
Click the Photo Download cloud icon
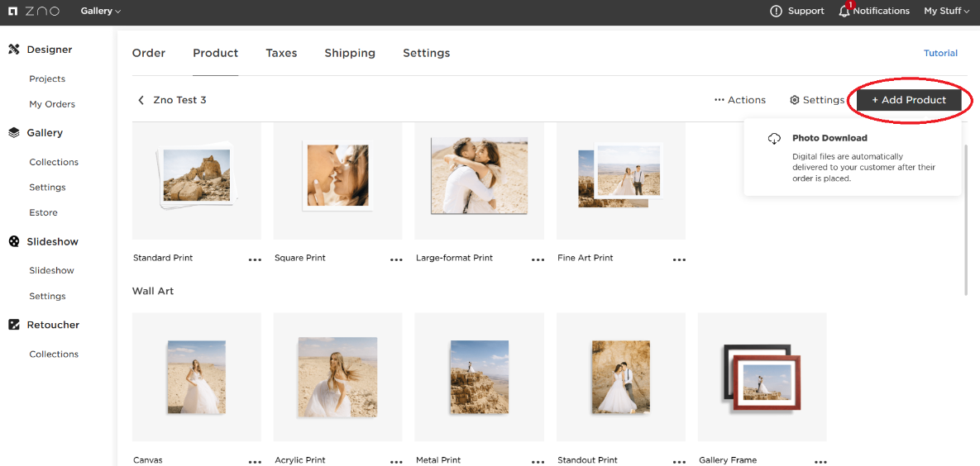[774, 139]
